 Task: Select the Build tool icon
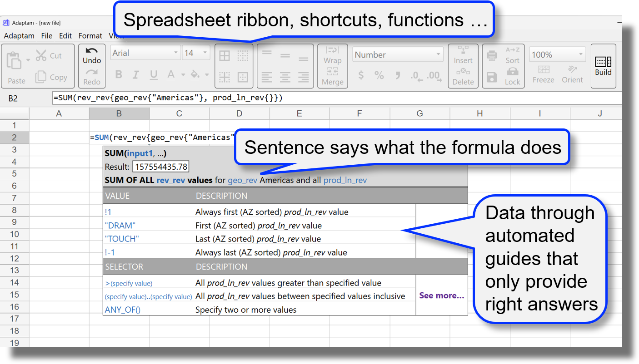pos(603,65)
